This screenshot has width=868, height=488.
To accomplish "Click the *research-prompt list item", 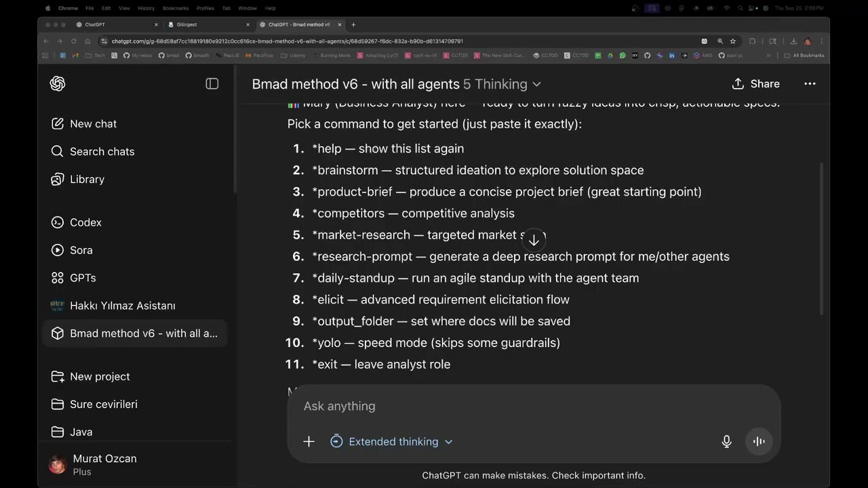I will (x=520, y=257).
